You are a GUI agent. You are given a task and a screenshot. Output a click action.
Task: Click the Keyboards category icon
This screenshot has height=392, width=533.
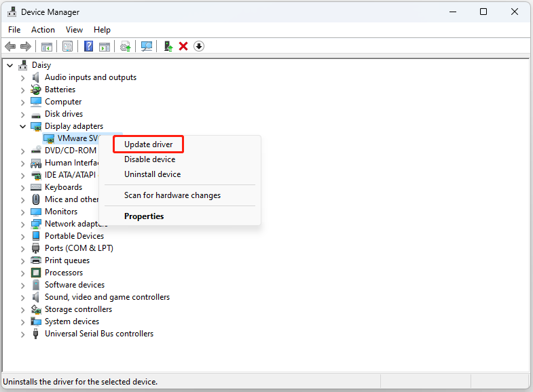coord(36,187)
